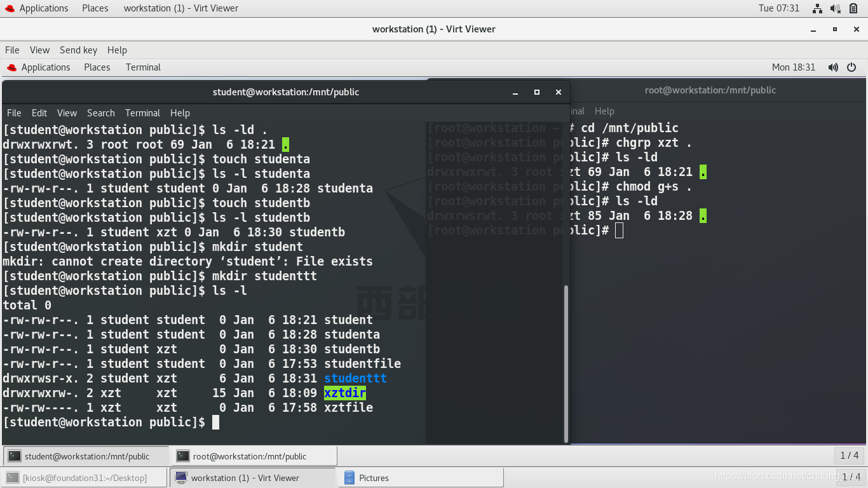Click studentfile in the listing
868x488 pixels.
[362, 363]
